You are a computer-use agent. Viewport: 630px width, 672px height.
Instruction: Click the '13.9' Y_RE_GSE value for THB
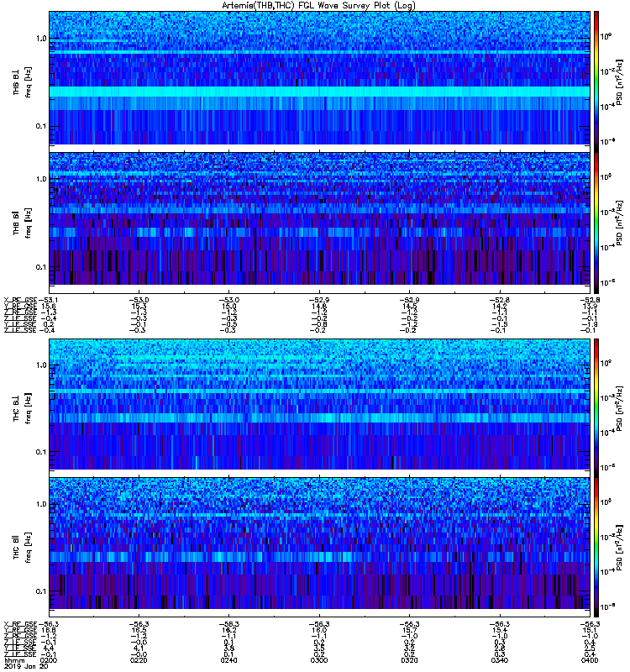[591, 306]
